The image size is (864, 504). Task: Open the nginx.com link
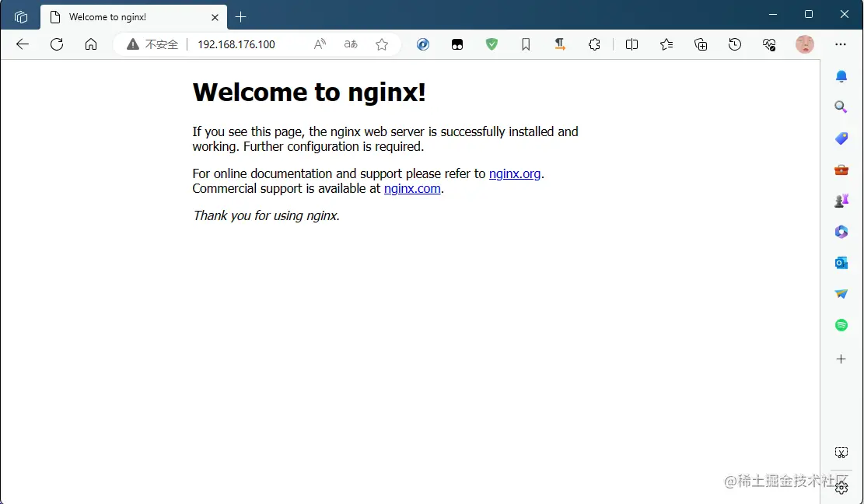click(x=412, y=189)
